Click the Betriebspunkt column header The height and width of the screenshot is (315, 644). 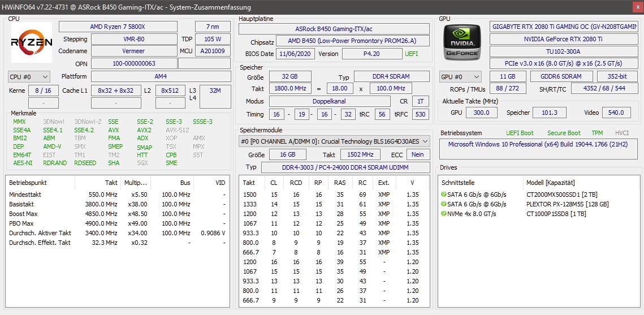(x=28, y=182)
